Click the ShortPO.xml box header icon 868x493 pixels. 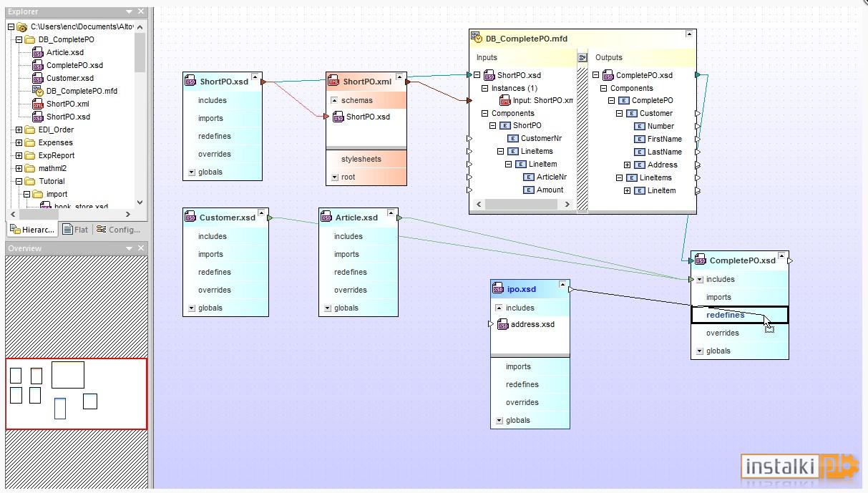[x=333, y=82]
